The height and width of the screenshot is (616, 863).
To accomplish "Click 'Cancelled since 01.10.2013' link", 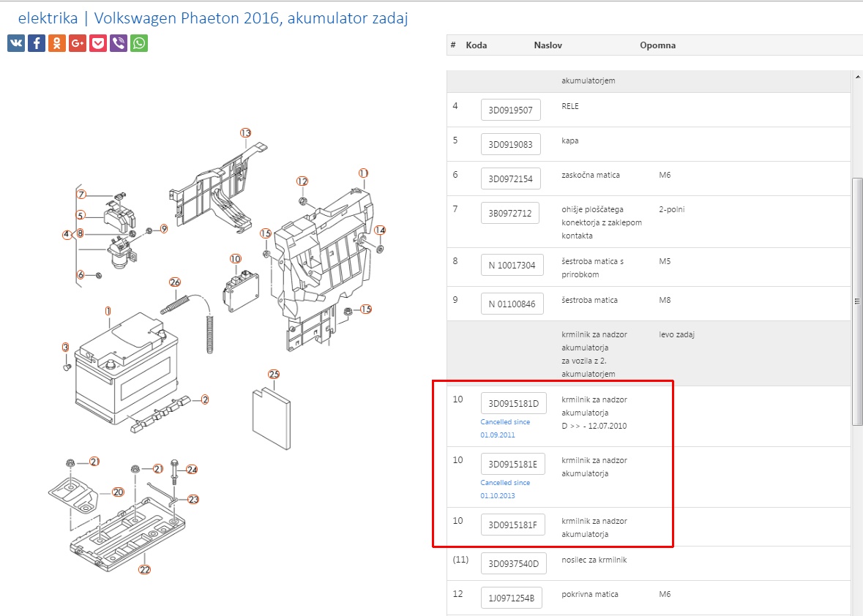I will click(x=505, y=489).
